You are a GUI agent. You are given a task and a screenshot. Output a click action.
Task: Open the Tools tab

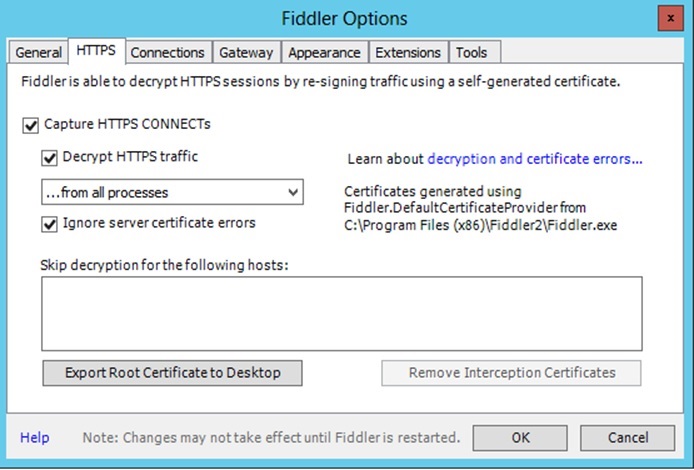(x=474, y=53)
